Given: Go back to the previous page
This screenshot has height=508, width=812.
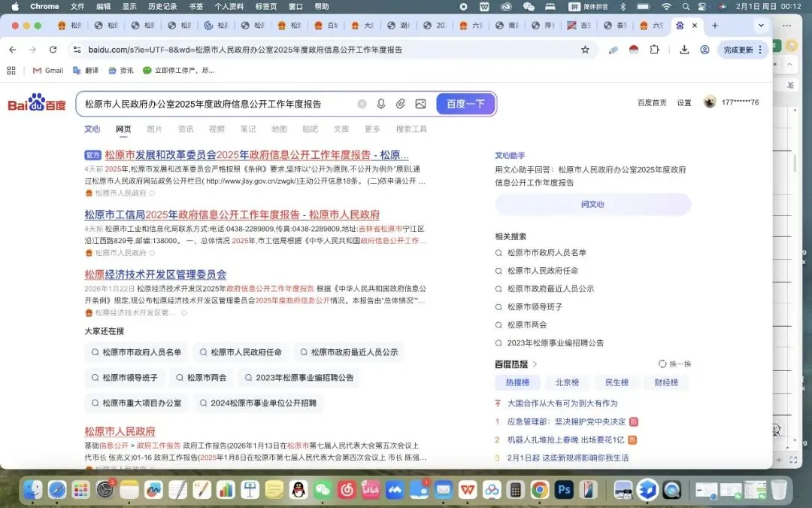Looking at the screenshot, I should point(13,50).
